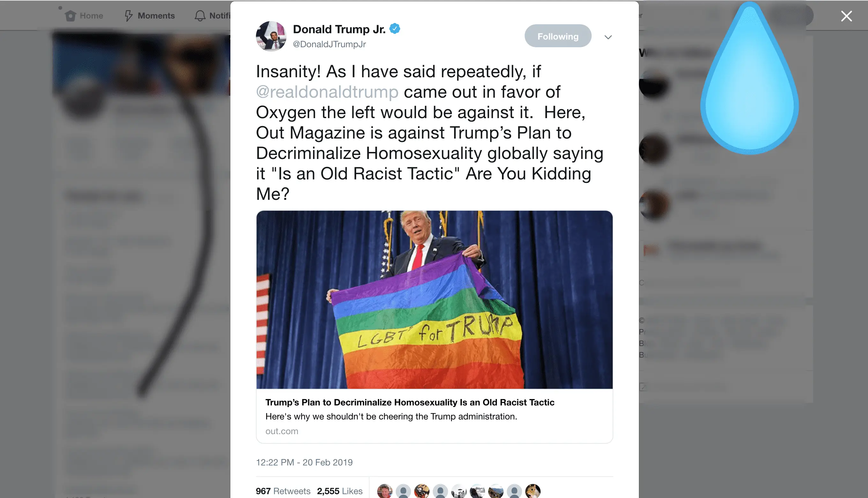Viewport: 868px width, 498px height.
Task: Open the out.com article headline
Action: (x=410, y=403)
